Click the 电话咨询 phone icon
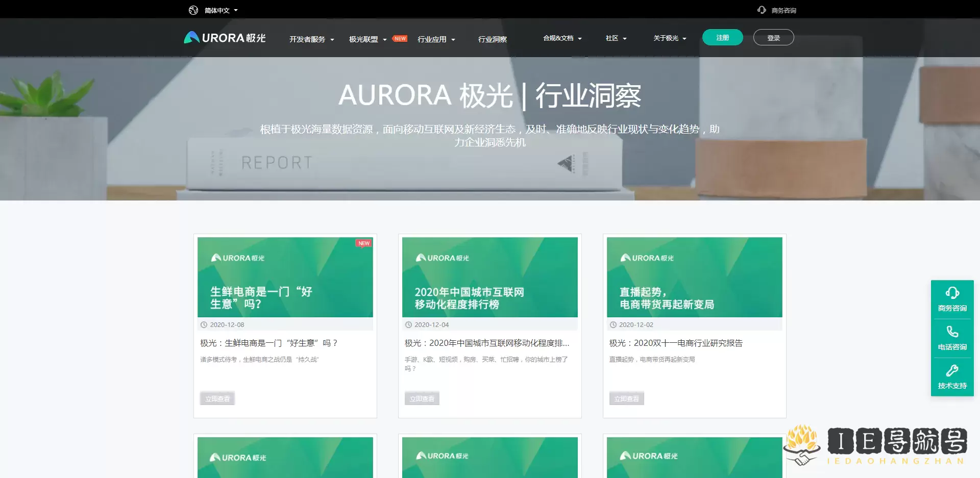The height and width of the screenshot is (478, 980). coord(952,332)
